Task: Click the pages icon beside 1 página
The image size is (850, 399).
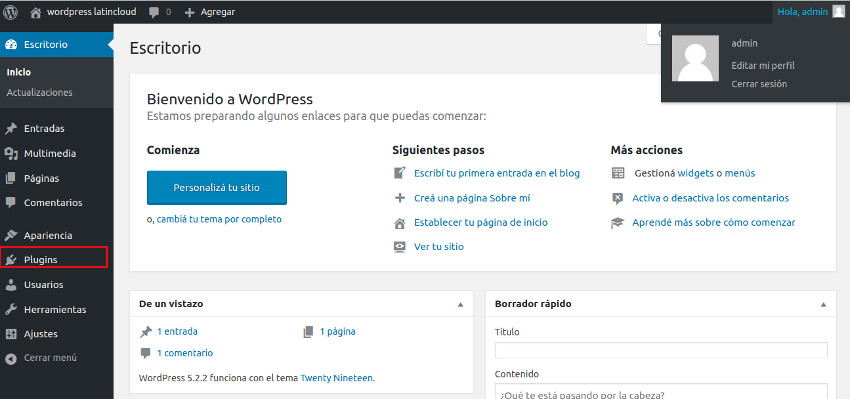Action: click(x=308, y=332)
